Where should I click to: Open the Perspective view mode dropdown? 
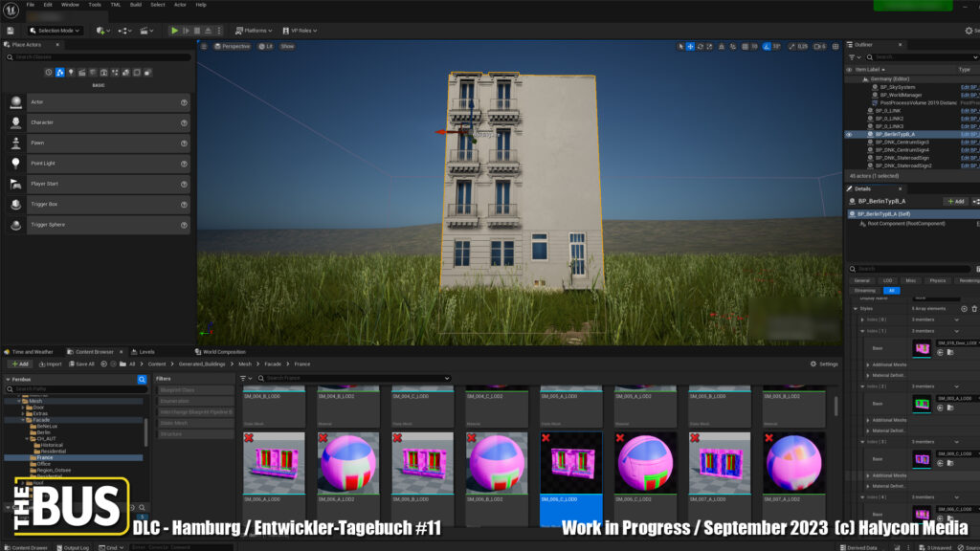point(232,46)
